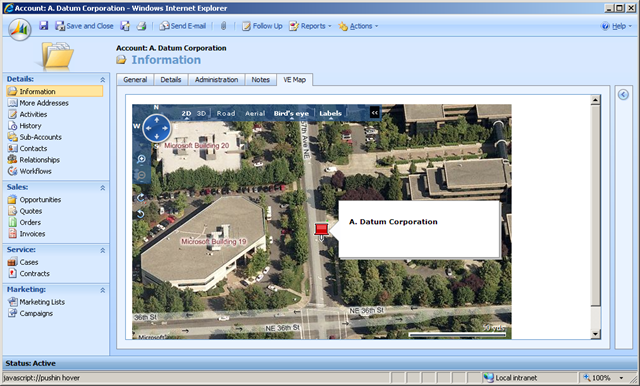The height and width of the screenshot is (386, 640).
Task: Pan the map left with compass arrow
Action: click(149, 128)
